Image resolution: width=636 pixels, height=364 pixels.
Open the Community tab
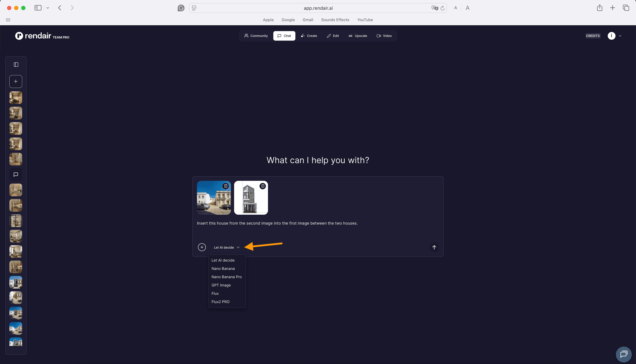click(256, 36)
